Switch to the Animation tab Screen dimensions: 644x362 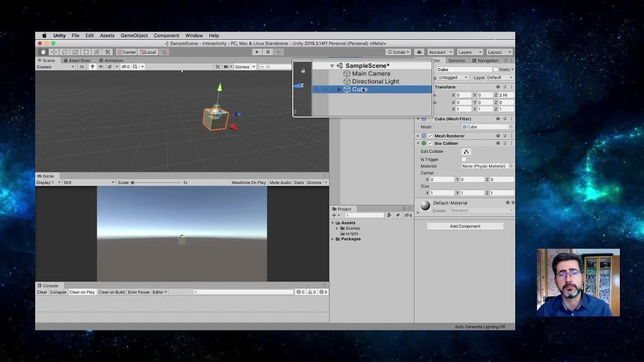tap(111, 60)
